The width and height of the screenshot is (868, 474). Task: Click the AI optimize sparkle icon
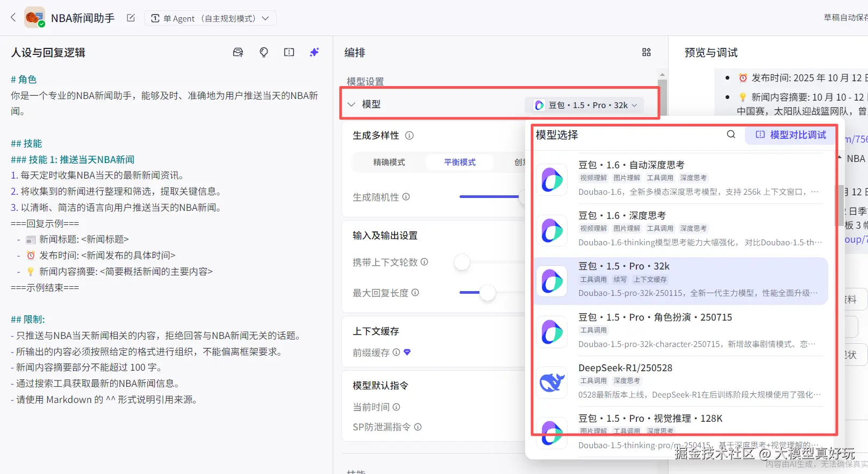(x=314, y=52)
